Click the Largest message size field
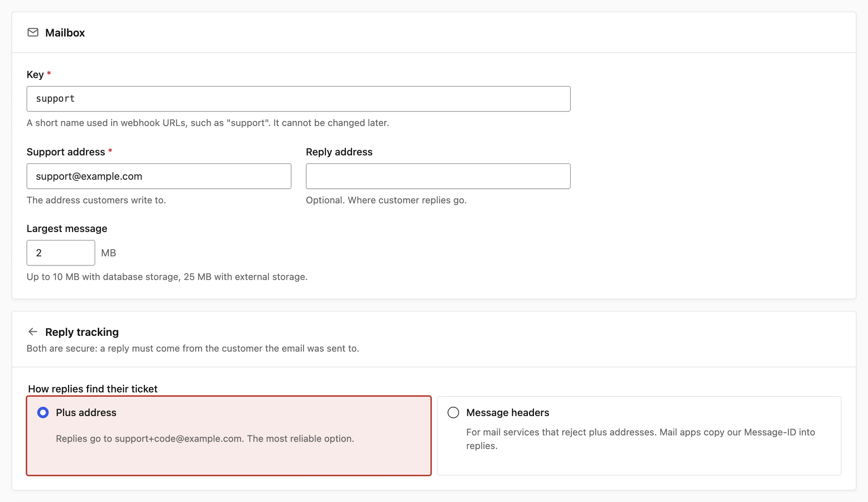Screen dimensions: 868x502 click(61, 253)
